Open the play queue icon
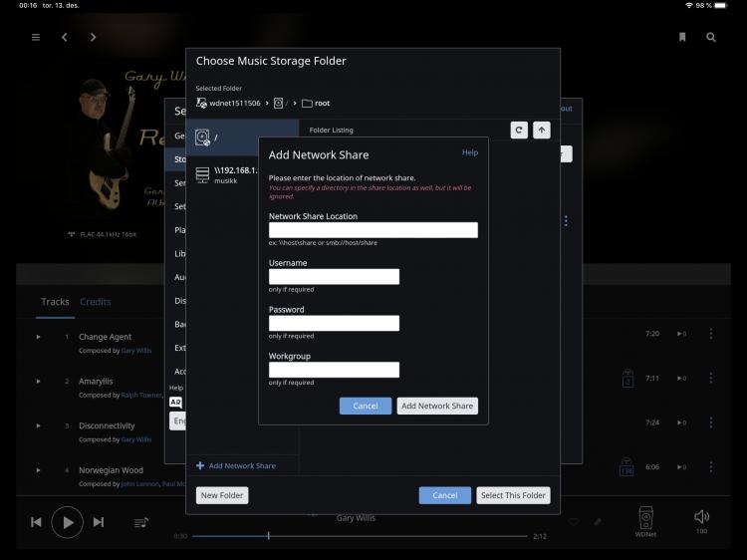Image resolution: width=747 pixels, height=560 pixels. pos(141,522)
